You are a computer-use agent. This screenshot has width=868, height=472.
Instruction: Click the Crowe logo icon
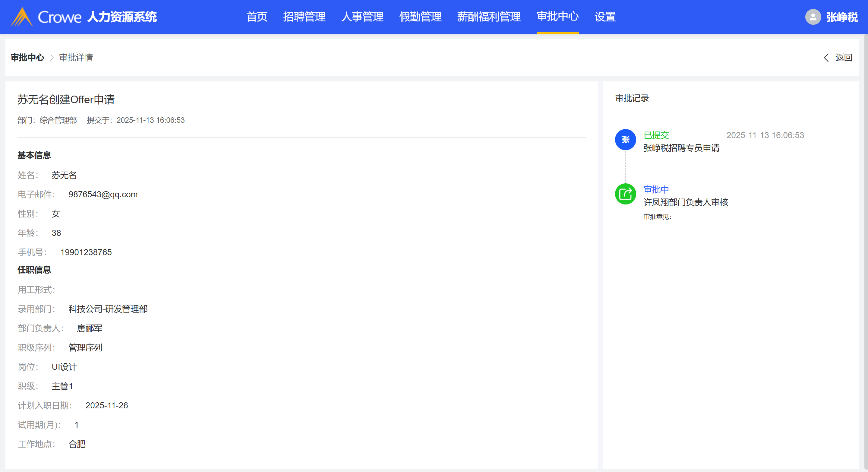22,17
